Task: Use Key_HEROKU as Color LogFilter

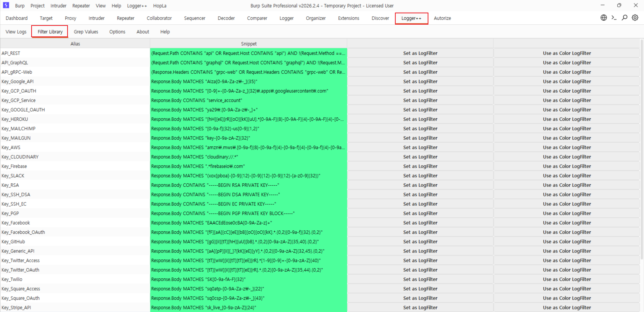Action: [x=567, y=119]
